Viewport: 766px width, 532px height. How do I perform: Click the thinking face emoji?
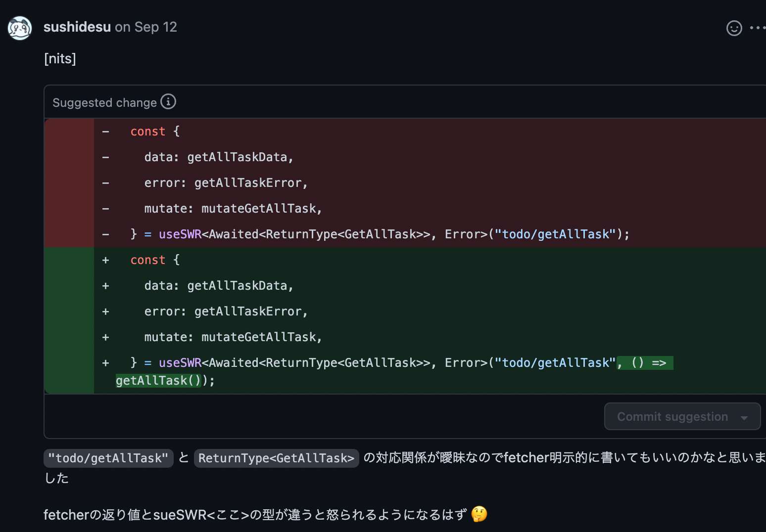click(x=479, y=514)
